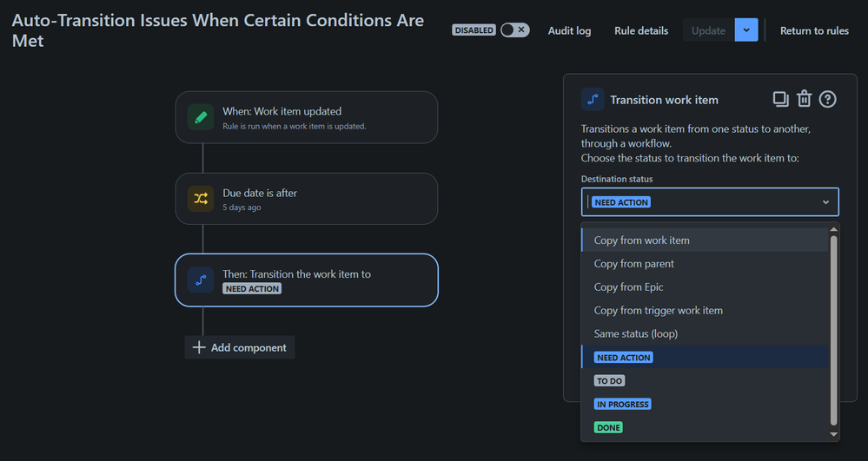Select Copy from work item option

tap(705, 240)
